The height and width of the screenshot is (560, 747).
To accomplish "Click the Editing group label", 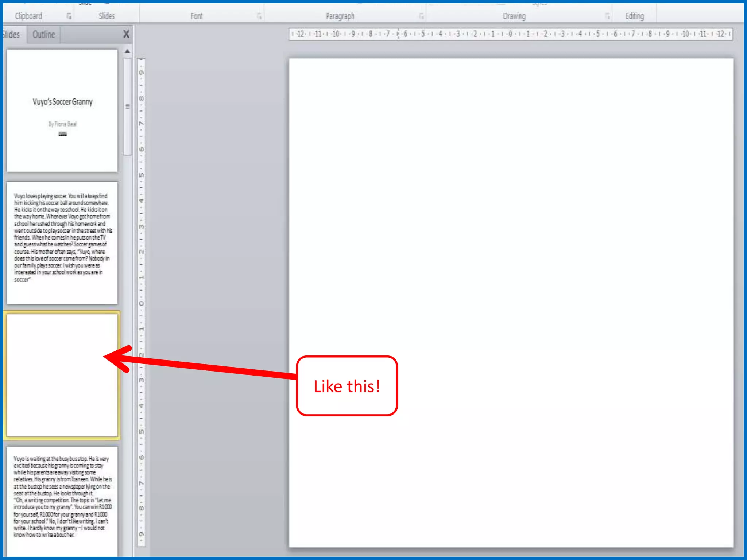I will [634, 16].
